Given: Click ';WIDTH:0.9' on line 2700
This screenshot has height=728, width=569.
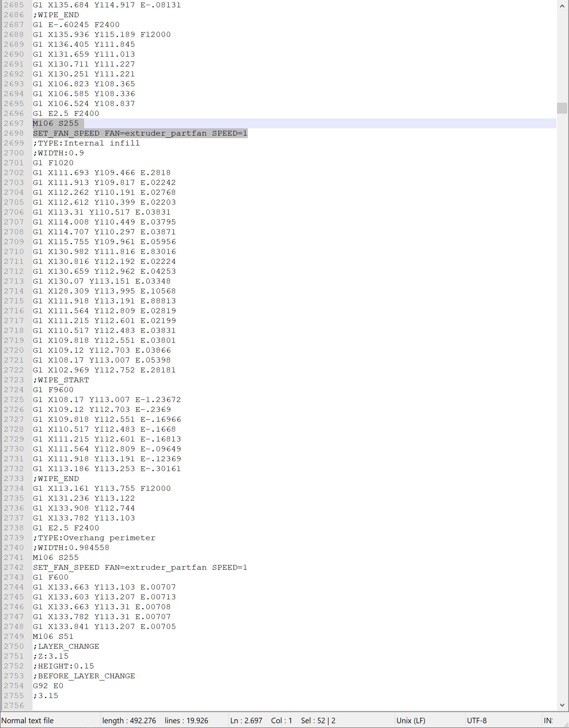Looking at the screenshot, I should point(58,153).
